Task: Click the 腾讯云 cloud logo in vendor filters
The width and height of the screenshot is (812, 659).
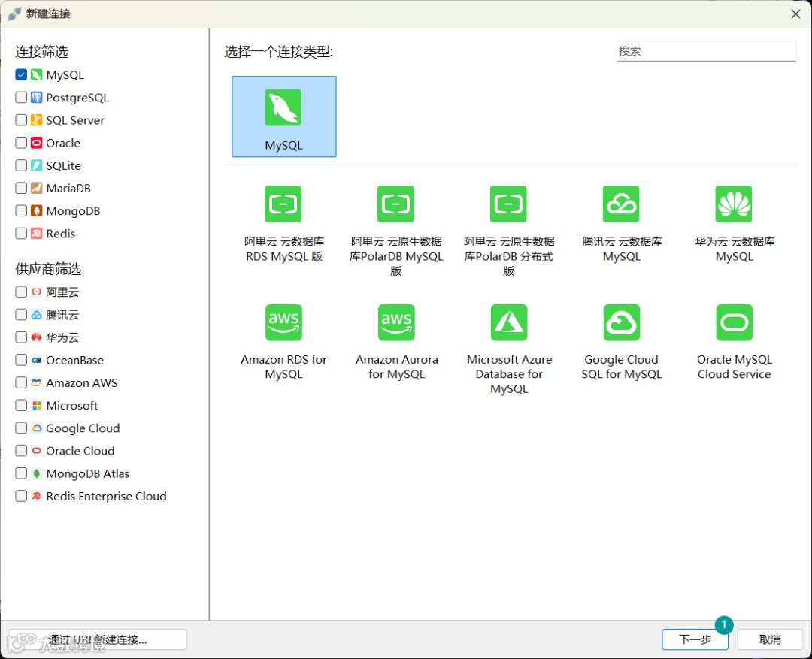Action: (36, 315)
